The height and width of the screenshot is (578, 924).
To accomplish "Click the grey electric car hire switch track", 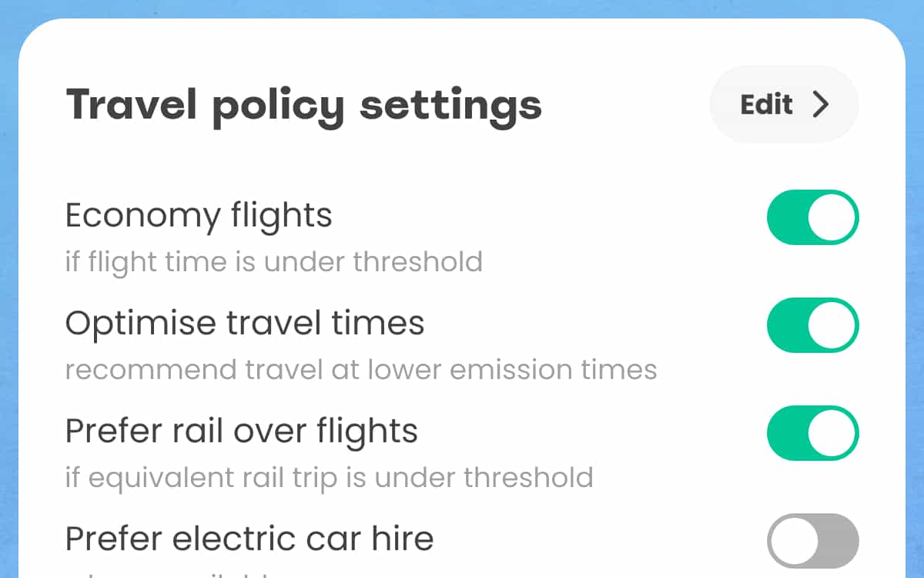I will [x=839, y=539].
